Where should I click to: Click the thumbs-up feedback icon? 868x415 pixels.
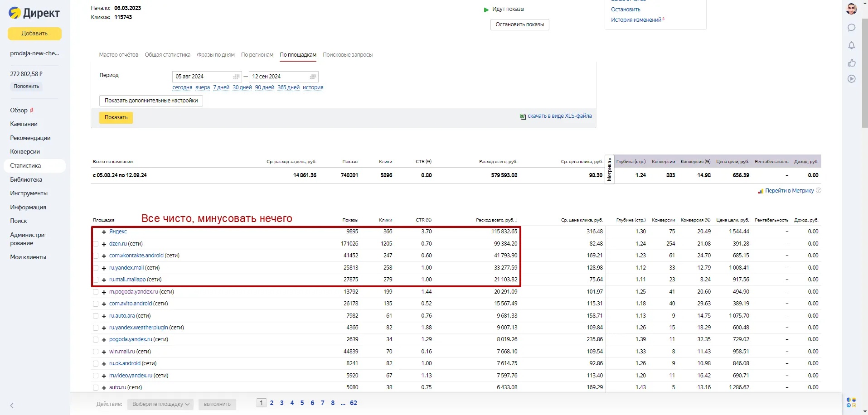pyautogui.click(x=852, y=63)
